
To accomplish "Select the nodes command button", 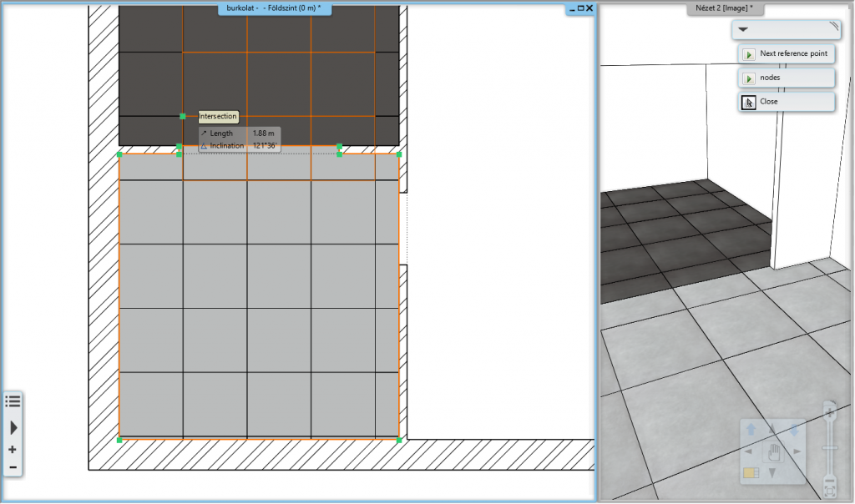I will pos(786,78).
